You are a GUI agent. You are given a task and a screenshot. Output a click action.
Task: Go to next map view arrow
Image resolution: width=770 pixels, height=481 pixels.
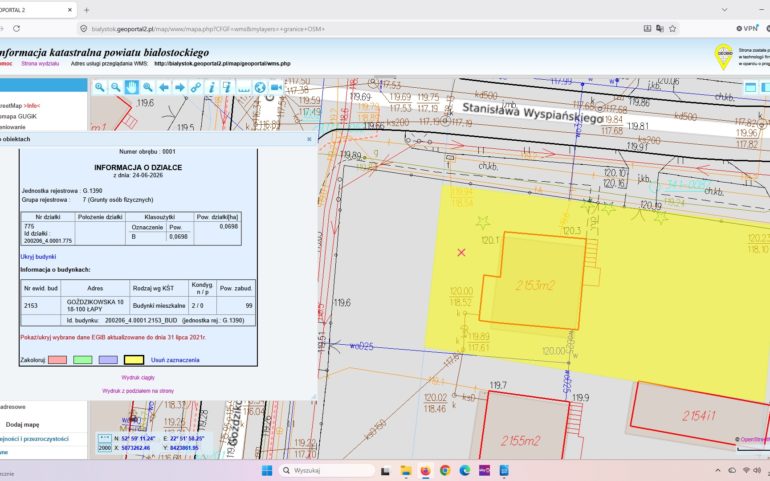[180, 87]
